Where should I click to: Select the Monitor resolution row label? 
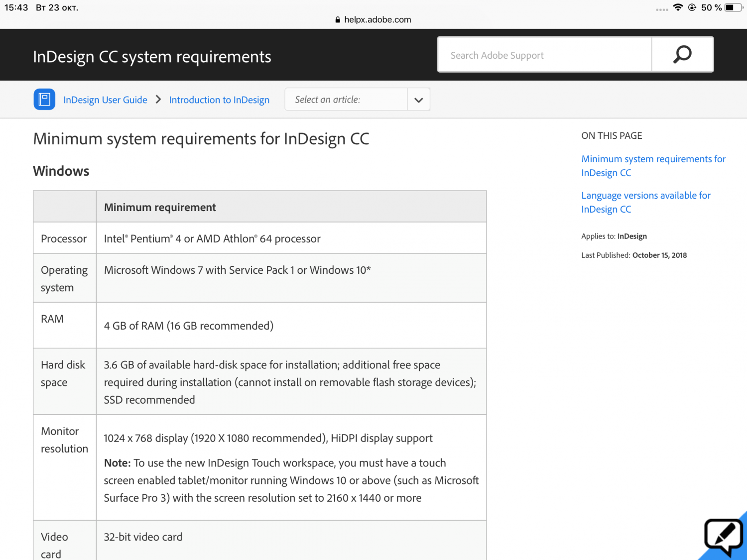[x=64, y=440]
